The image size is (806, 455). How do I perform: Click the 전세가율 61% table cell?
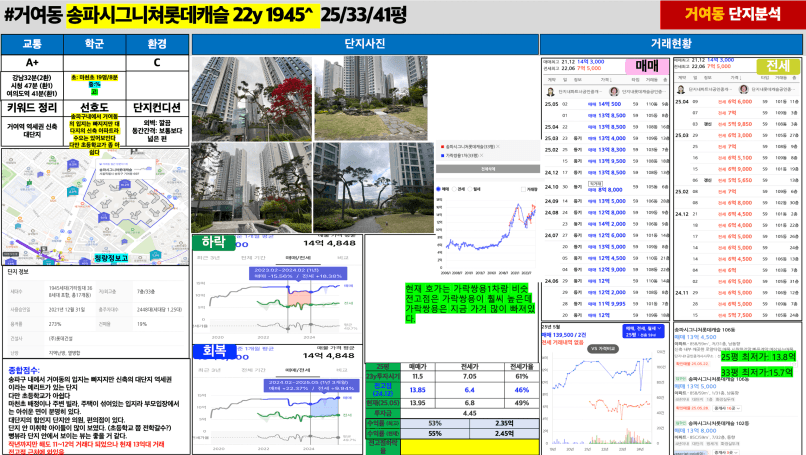522,376
